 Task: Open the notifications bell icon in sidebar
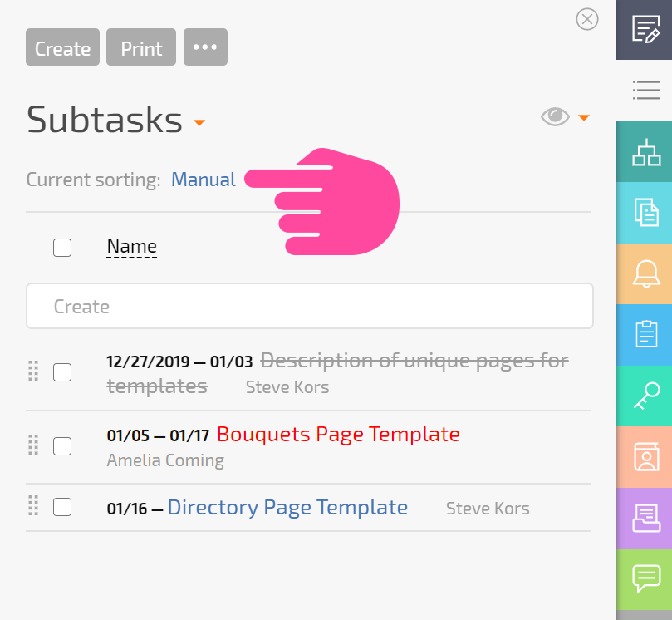(645, 274)
